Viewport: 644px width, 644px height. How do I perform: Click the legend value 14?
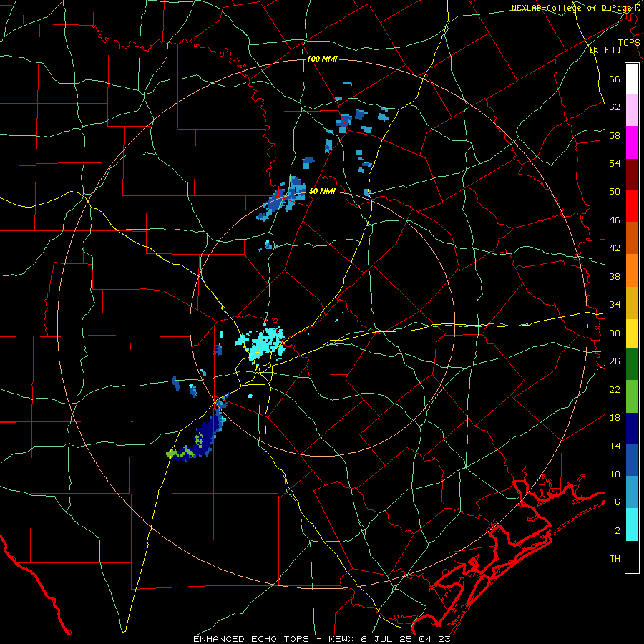click(x=615, y=446)
